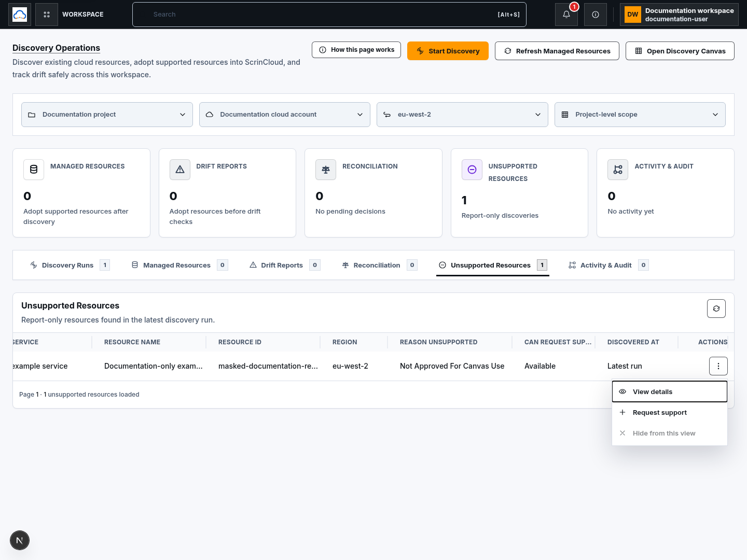Screen dimensions: 747x560
Task: Click the Managed Resources tab database icon
Action: point(135,265)
